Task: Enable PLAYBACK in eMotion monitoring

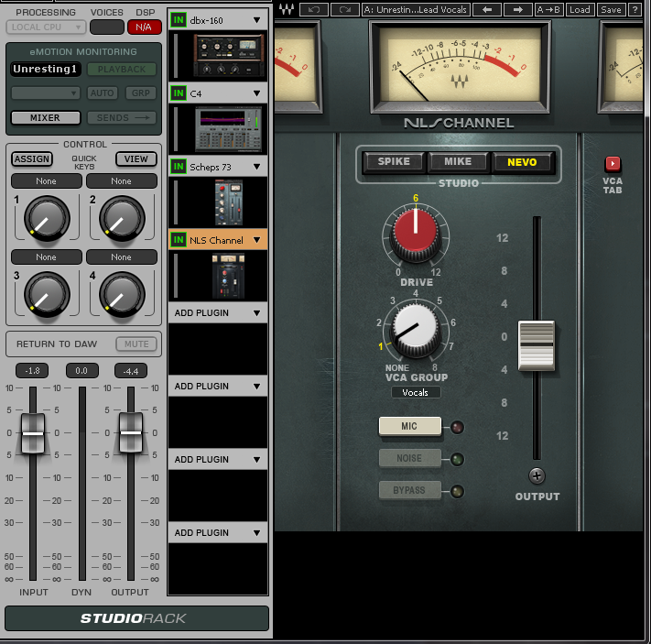Action: (122, 70)
